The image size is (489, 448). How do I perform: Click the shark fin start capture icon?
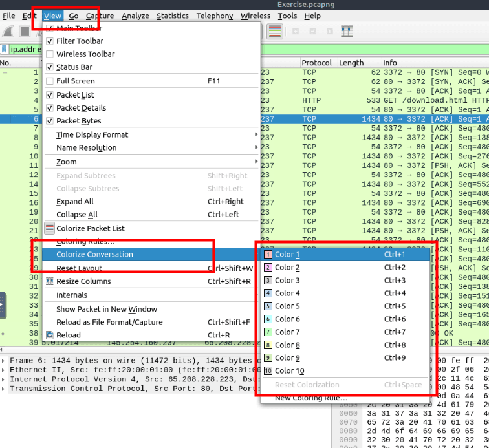[x=8, y=31]
